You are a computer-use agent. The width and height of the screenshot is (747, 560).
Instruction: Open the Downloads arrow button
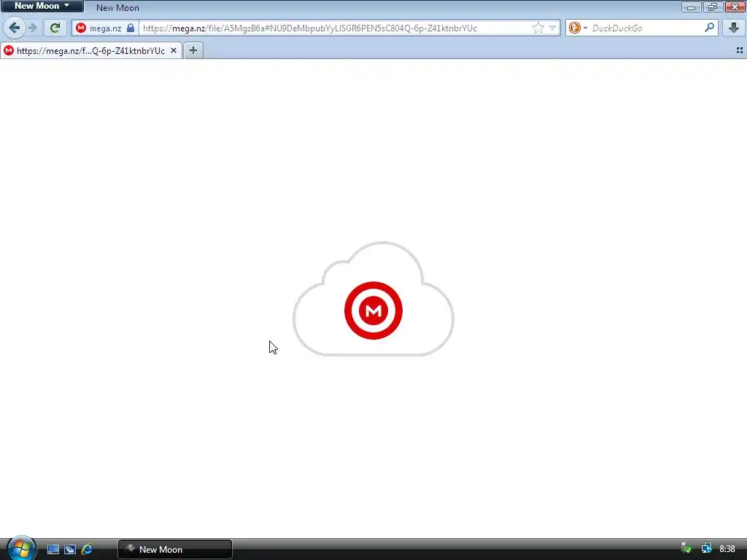(734, 28)
